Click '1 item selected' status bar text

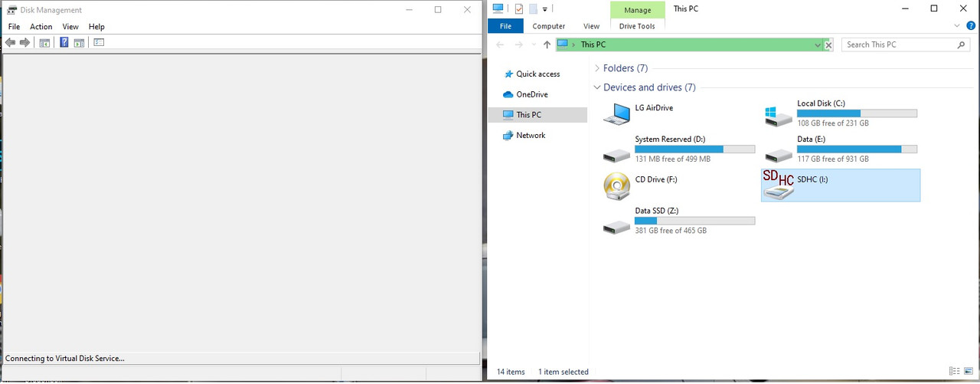click(x=563, y=372)
